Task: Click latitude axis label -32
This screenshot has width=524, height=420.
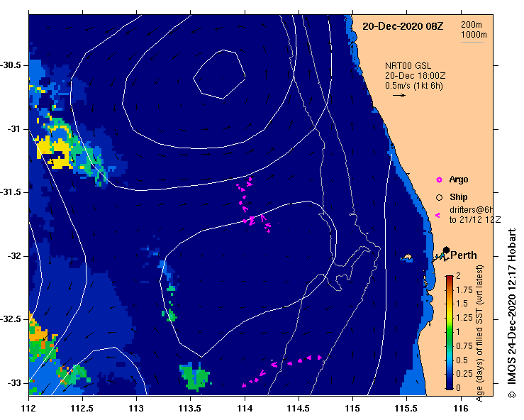Action: pos(13,256)
